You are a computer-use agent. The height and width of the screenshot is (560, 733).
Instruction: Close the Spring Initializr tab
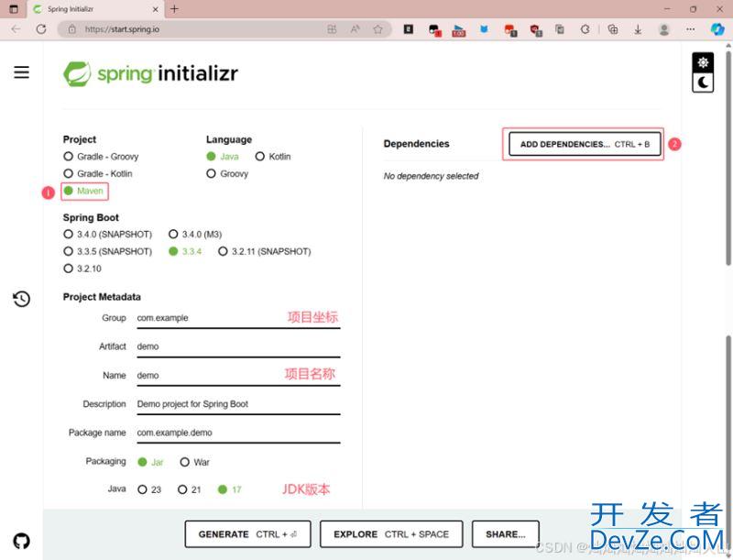tap(155, 9)
